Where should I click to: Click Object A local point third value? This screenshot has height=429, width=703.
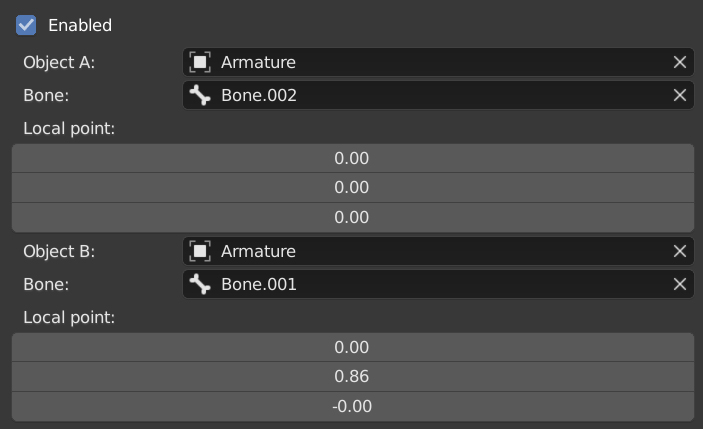(x=353, y=217)
